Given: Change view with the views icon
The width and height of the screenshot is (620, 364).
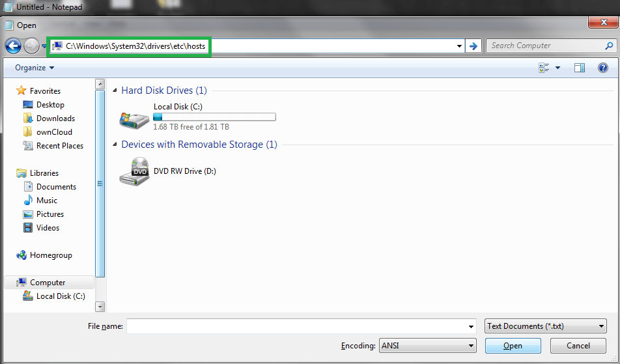Looking at the screenshot, I should pyautogui.click(x=544, y=68).
